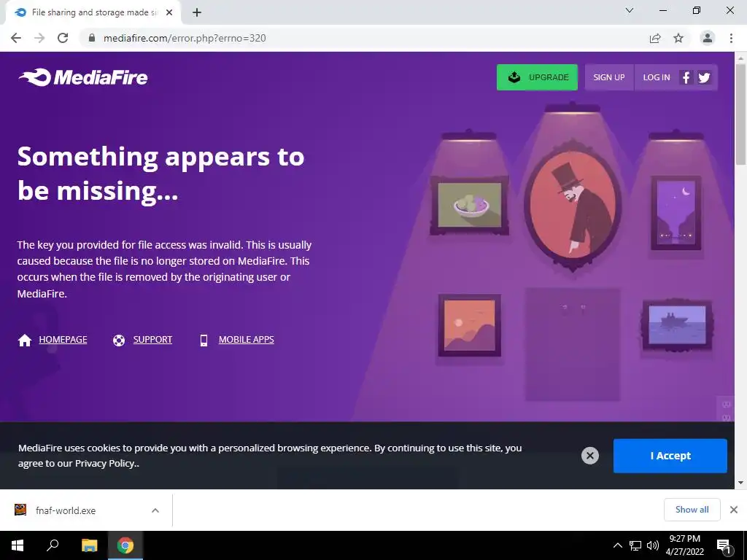Click the green UPGRADE button

tap(537, 77)
